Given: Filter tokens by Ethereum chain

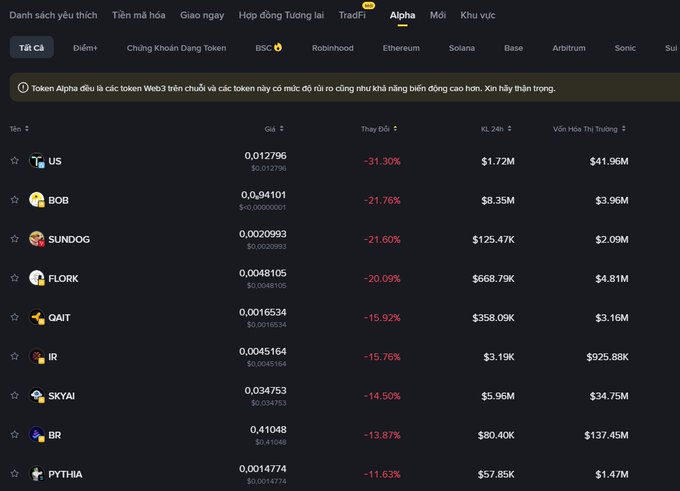Looking at the screenshot, I should click(x=401, y=48).
